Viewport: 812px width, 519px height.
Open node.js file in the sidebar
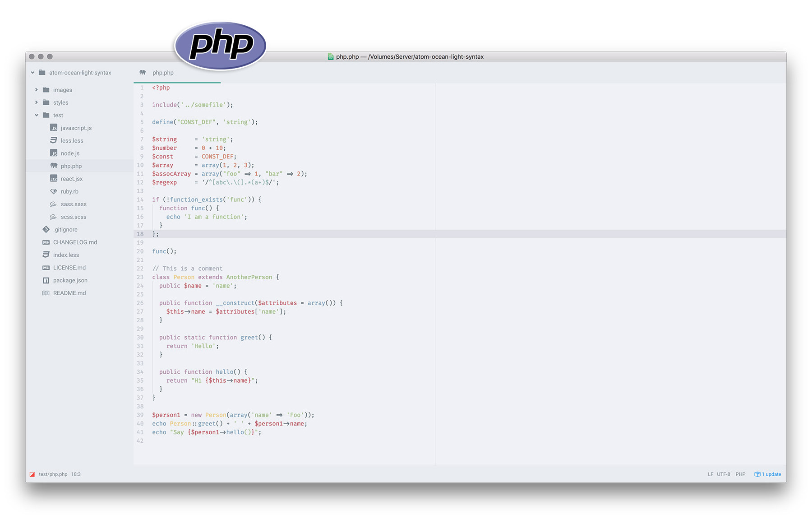pos(70,153)
